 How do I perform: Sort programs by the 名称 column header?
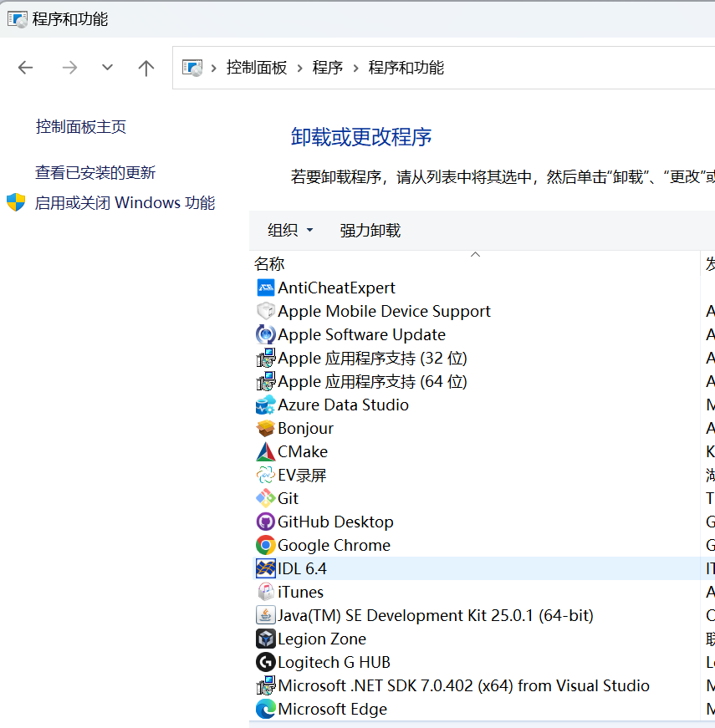point(268,262)
